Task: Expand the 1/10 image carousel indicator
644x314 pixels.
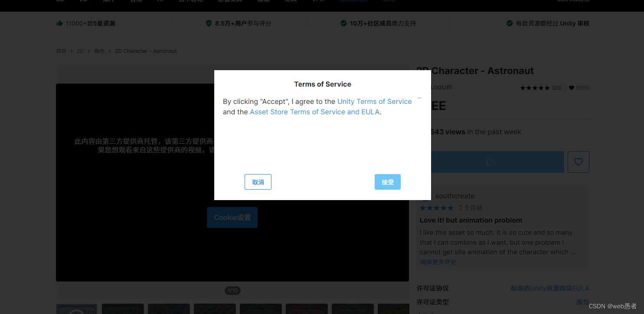Action: 232,290
